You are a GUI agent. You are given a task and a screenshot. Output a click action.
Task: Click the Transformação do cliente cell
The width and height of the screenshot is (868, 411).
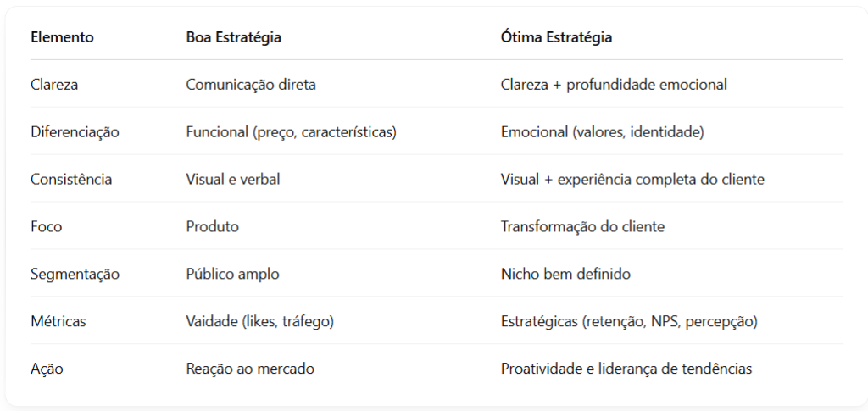click(582, 227)
